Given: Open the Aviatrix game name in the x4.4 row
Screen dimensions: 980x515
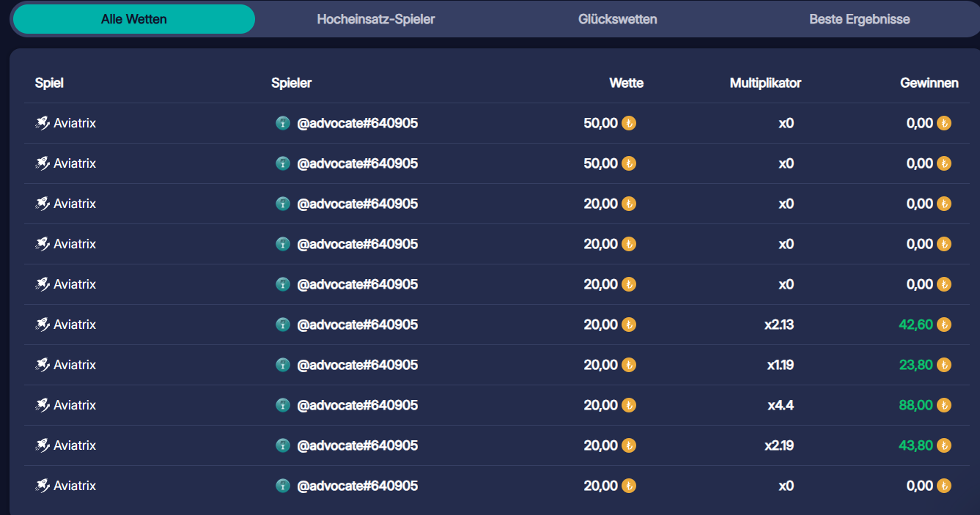Looking at the screenshot, I should pos(75,405).
